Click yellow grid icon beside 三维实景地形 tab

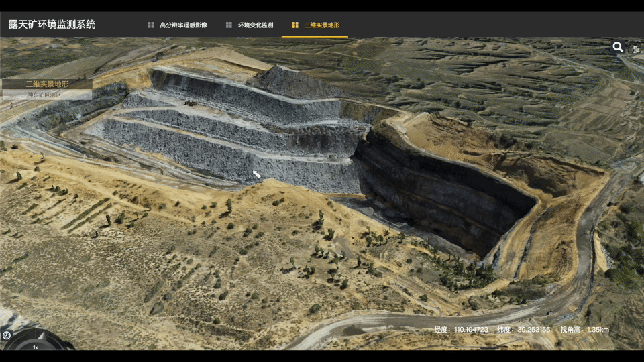click(295, 25)
